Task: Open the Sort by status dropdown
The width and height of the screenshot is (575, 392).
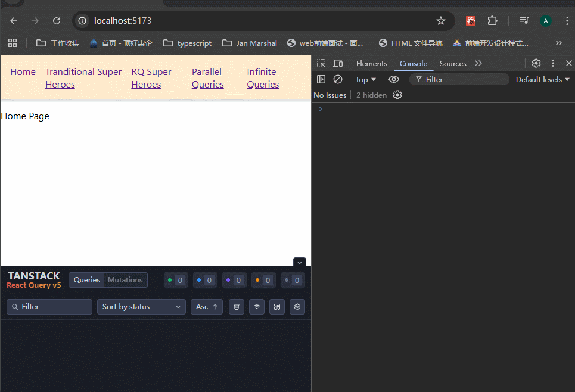Action: [x=141, y=307]
